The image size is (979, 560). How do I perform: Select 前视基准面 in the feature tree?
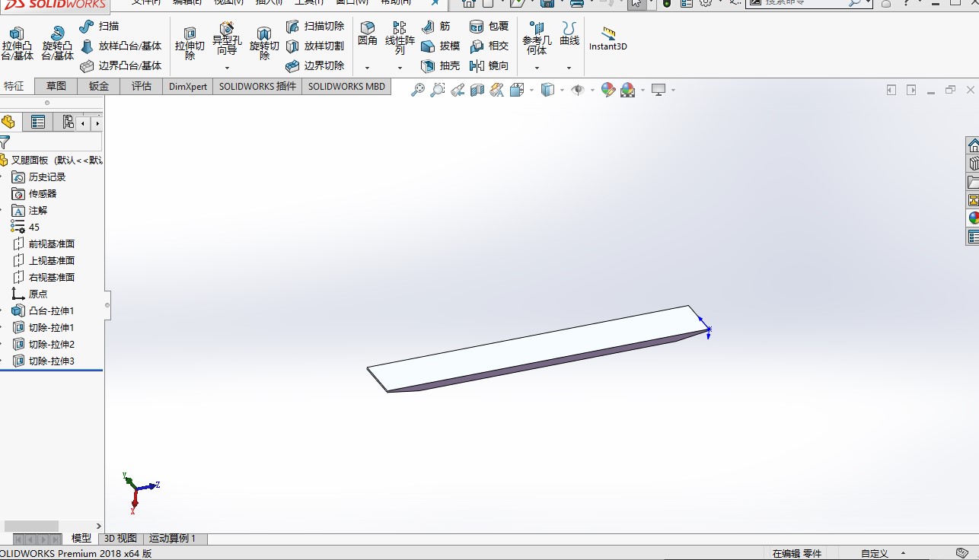tap(53, 243)
